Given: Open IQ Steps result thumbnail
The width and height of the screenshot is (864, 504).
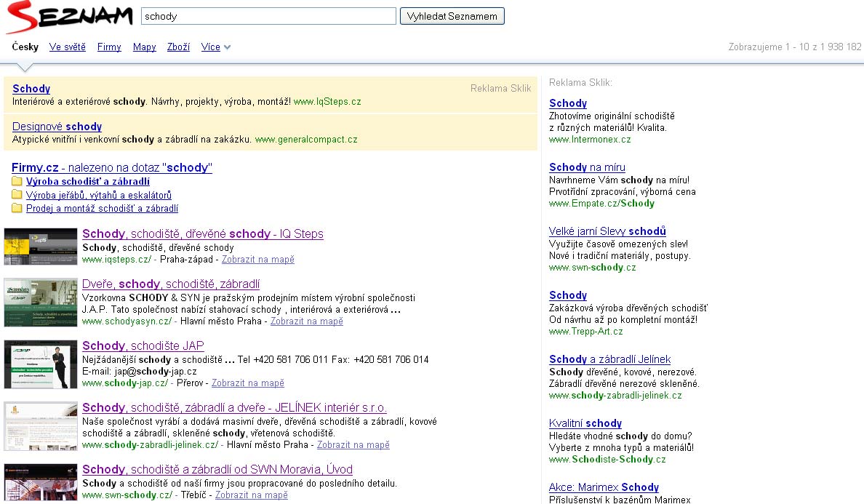Looking at the screenshot, I should tap(41, 247).
